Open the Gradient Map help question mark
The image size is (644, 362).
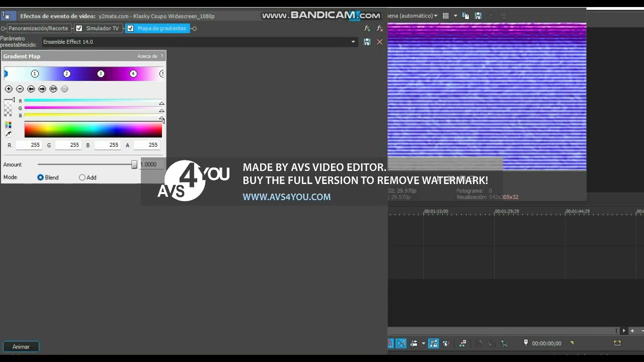[162, 56]
